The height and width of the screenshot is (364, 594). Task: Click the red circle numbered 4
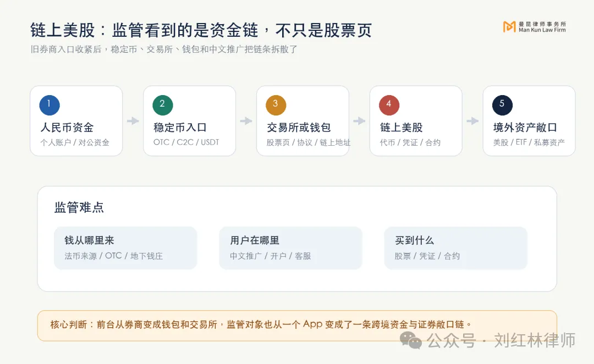tap(389, 105)
